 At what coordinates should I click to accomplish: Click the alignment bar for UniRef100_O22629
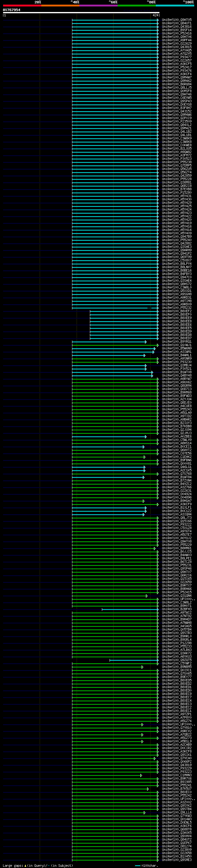click(115, 44)
